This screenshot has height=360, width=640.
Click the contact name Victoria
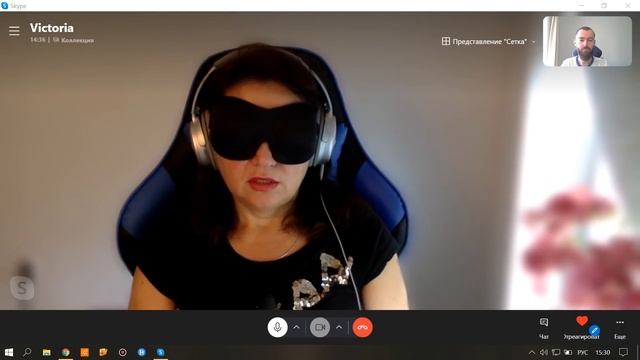pos(52,28)
